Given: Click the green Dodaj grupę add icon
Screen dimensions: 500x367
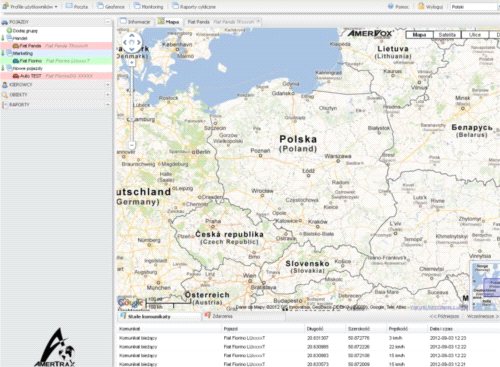Looking at the screenshot, I should point(9,31).
